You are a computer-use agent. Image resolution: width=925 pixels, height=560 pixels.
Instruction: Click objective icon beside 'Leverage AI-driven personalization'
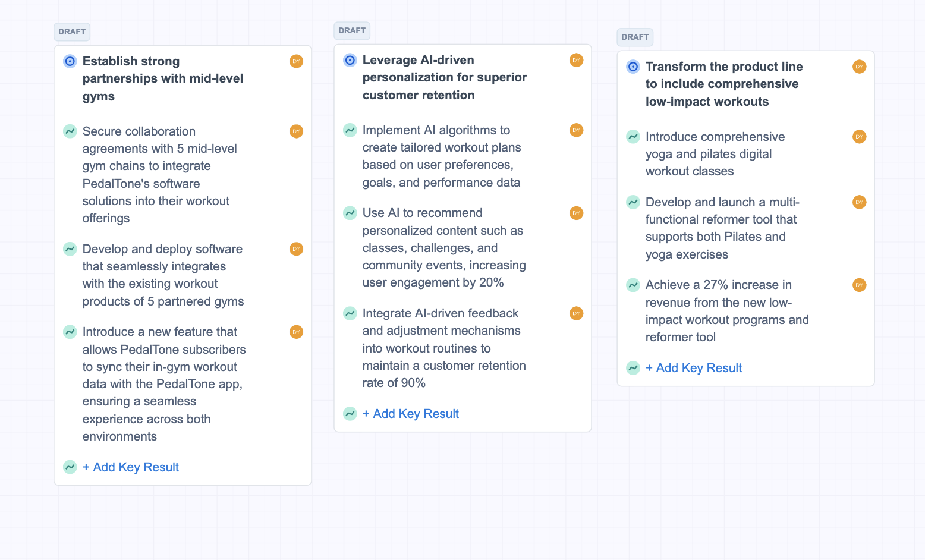350,60
